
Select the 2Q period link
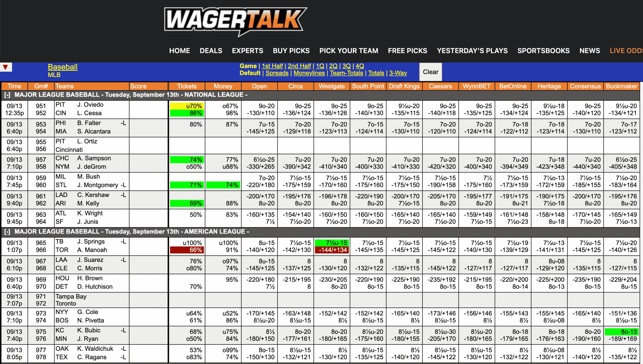point(333,66)
